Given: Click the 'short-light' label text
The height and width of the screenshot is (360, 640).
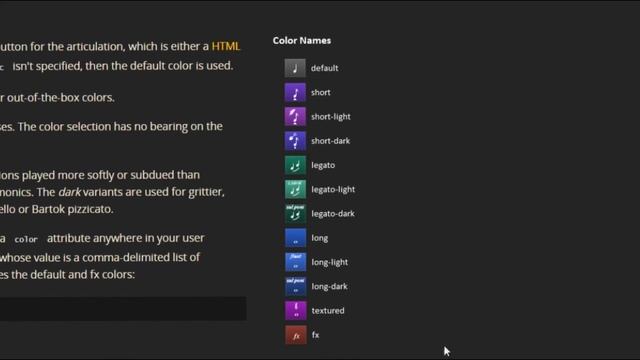Looking at the screenshot, I should coord(331,117).
